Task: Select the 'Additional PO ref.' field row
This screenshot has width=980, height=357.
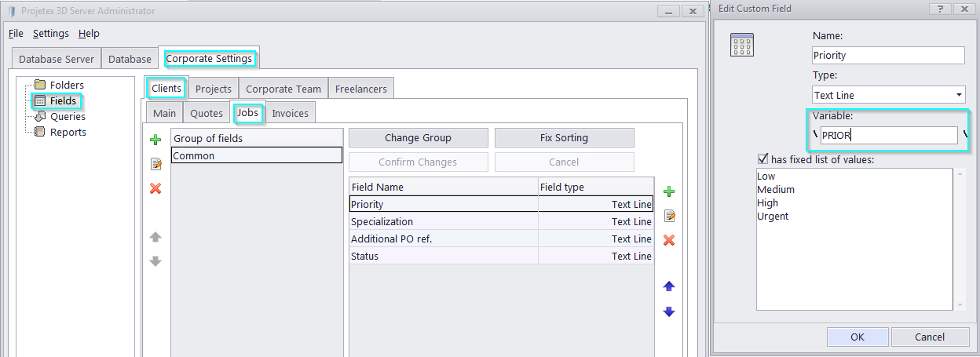Action: coord(501,239)
